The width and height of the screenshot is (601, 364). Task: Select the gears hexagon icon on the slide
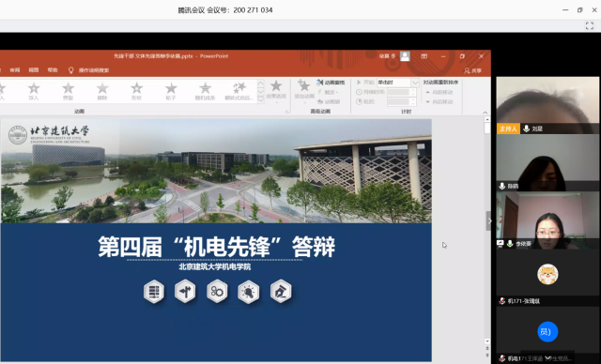click(217, 292)
